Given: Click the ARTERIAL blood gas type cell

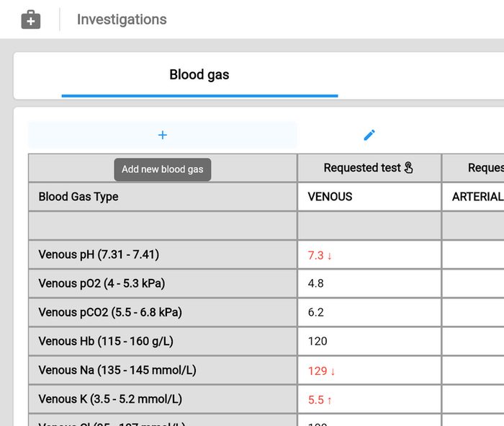Looking at the screenshot, I should [x=477, y=197].
